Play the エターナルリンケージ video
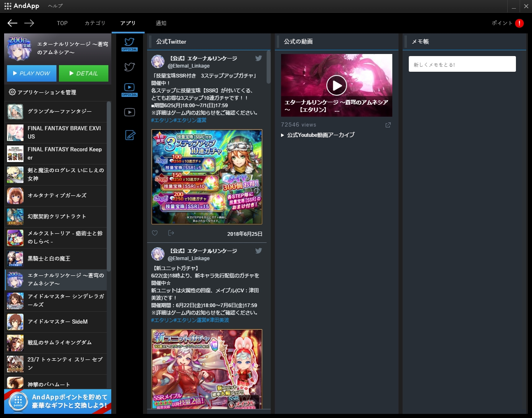 point(336,85)
